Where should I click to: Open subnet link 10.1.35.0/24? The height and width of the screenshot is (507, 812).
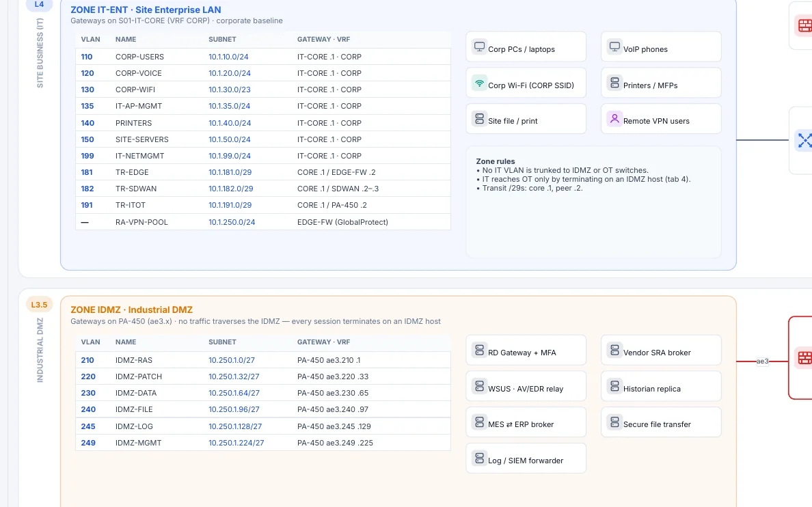pos(230,106)
